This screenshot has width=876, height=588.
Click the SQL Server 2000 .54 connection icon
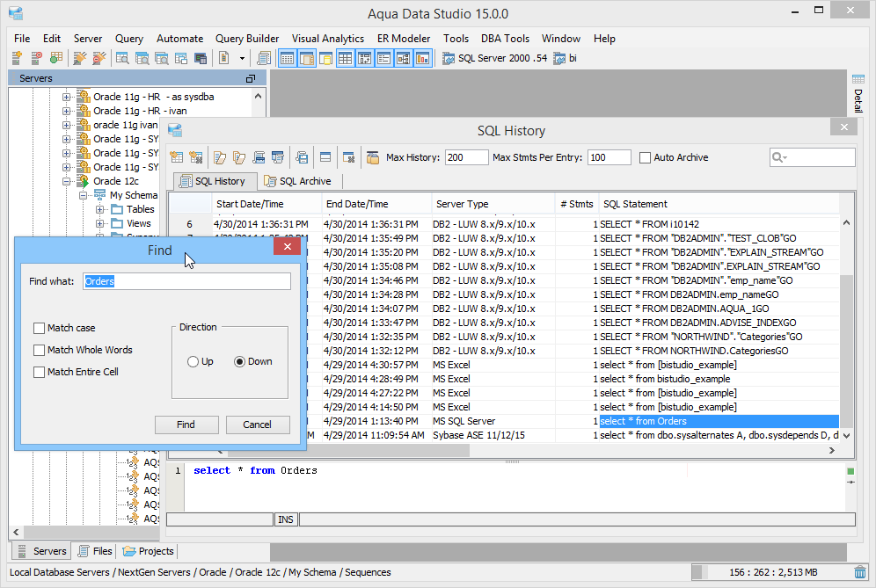coord(448,58)
